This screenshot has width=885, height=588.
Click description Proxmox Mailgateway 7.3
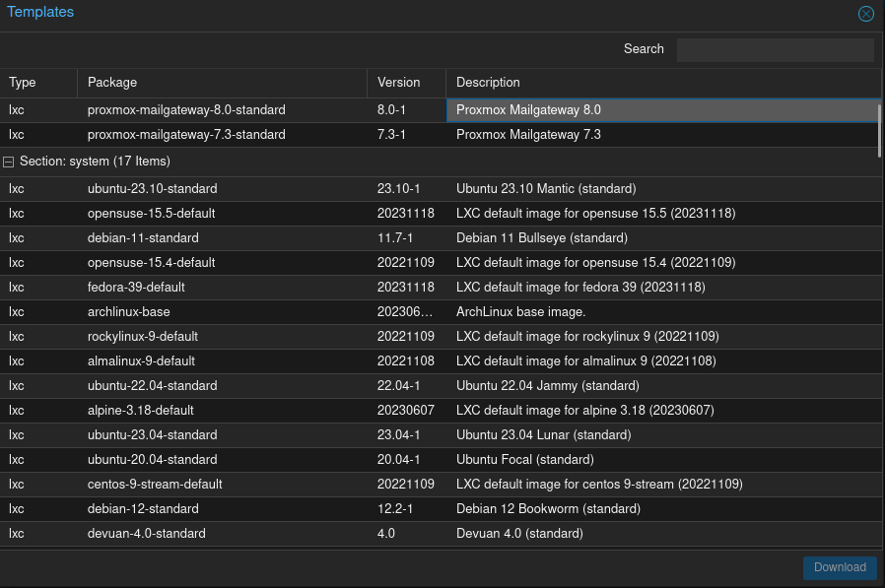pos(528,135)
